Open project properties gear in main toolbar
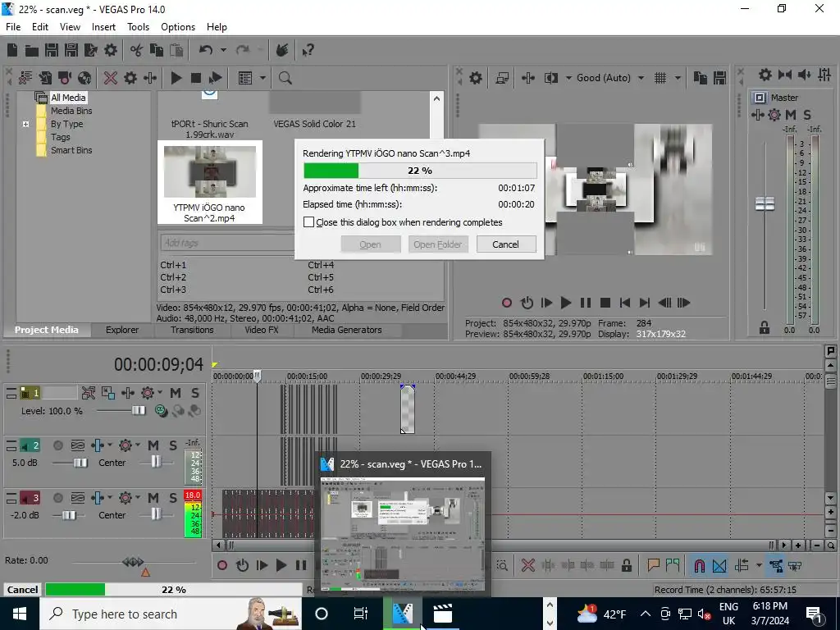Image resolution: width=840 pixels, height=630 pixels. click(111, 50)
